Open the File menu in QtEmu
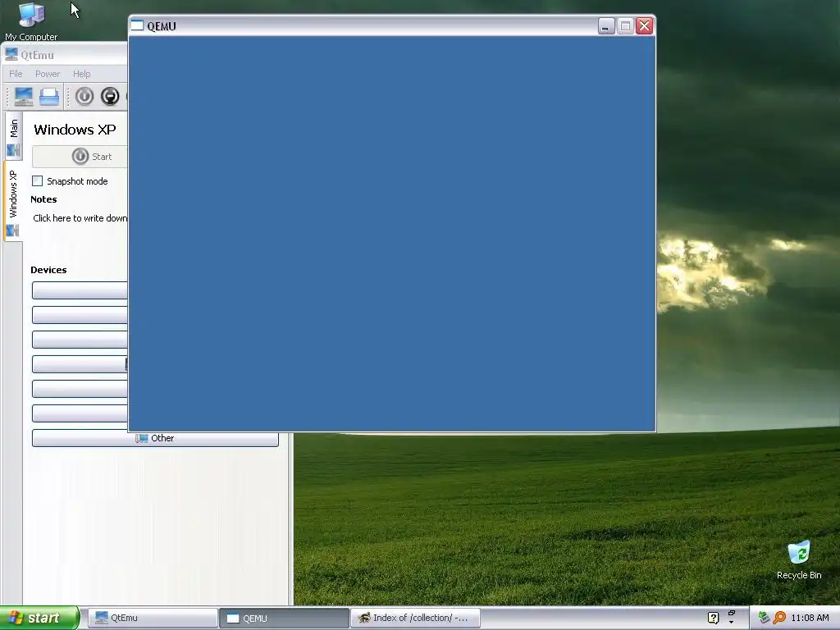Image resolution: width=840 pixels, height=630 pixels. click(x=16, y=74)
